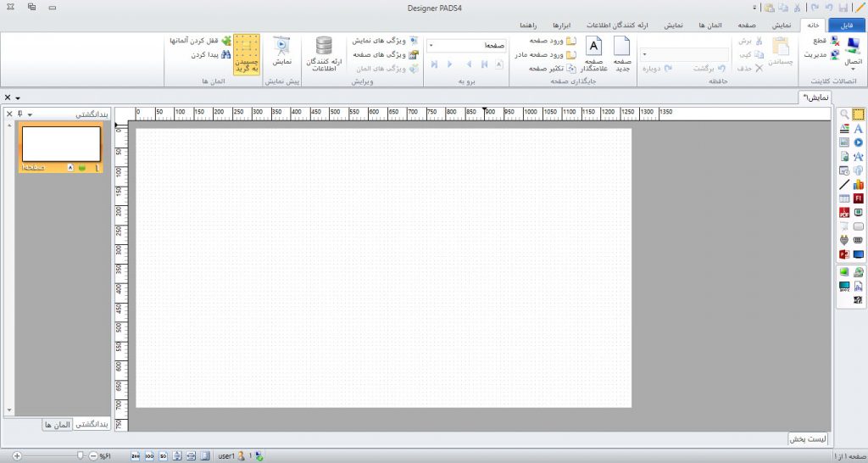Open the صفحه۱ page selector dropdown
868x463 pixels.
(x=431, y=45)
